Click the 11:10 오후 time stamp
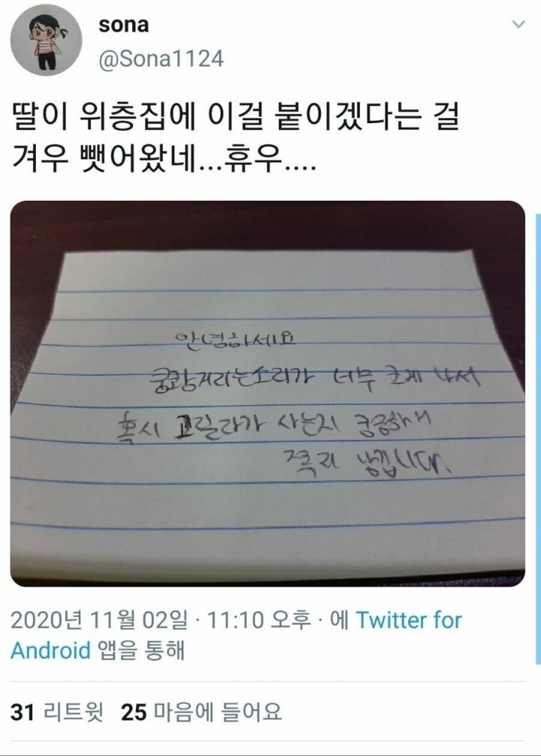Screen dimensions: 541x756 click(258, 620)
